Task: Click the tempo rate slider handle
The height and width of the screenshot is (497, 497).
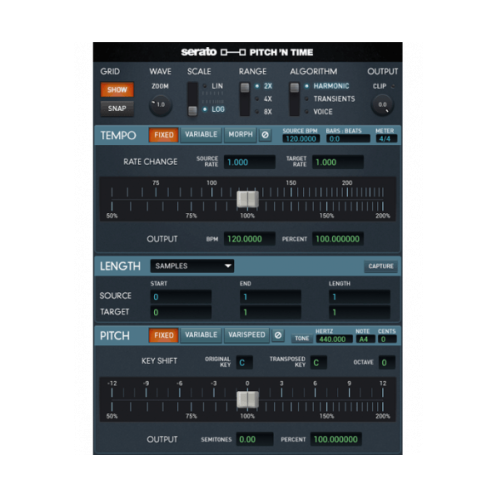Action: (x=247, y=199)
